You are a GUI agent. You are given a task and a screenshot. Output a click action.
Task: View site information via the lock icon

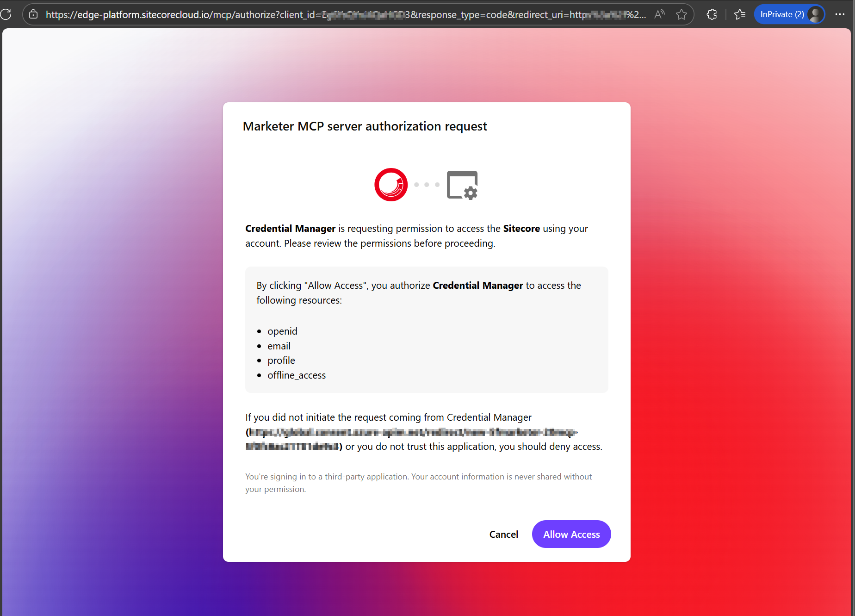pos(33,14)
